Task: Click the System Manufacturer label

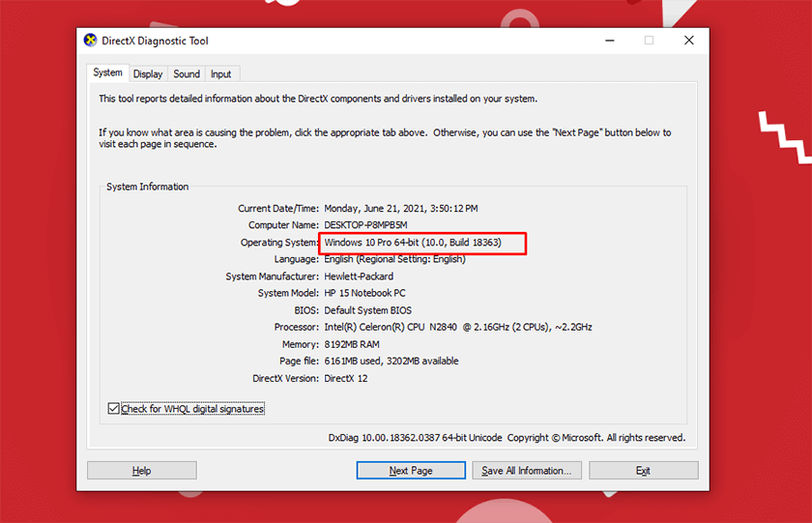Action: click(272, 276)
